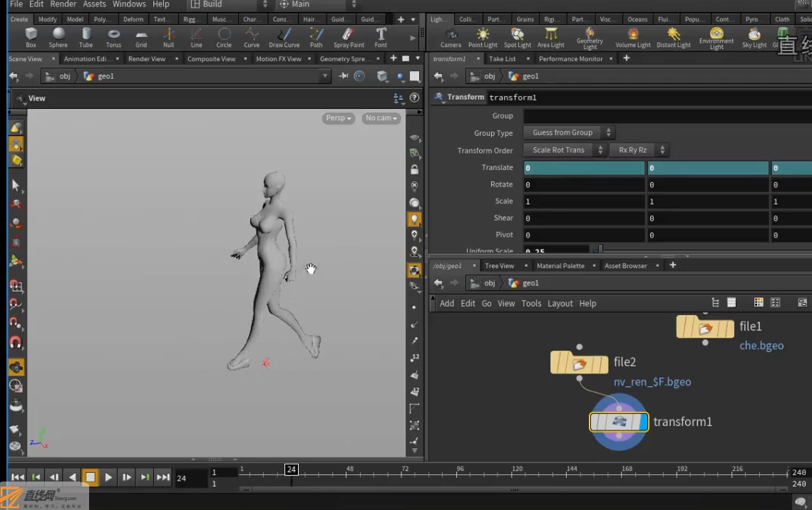The height and width of the screenshot is (510, 812).
Task: Add a Volume Light
Action: 633,38
